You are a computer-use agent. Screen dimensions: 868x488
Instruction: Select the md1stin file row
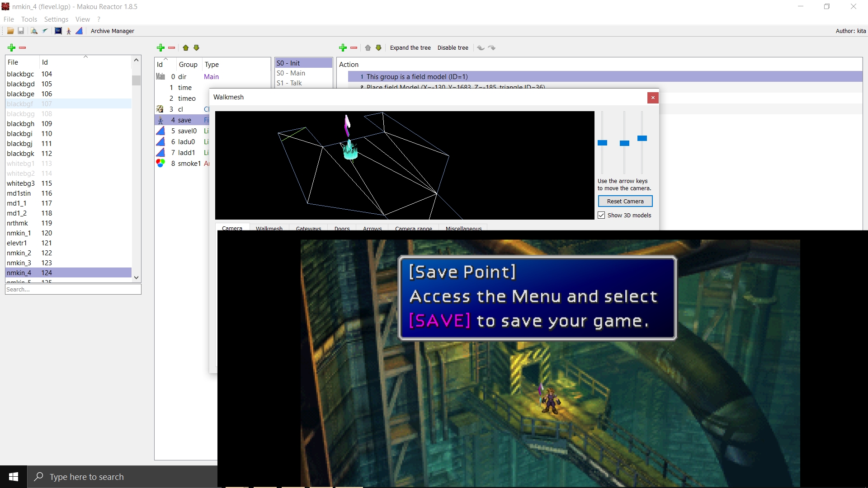pyautogui.click(x=68, y=193)
